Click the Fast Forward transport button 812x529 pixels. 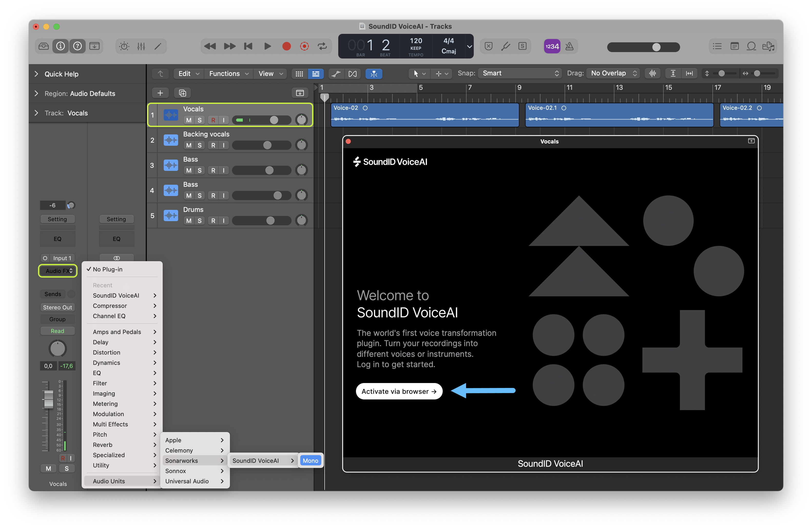coord(229,46)
